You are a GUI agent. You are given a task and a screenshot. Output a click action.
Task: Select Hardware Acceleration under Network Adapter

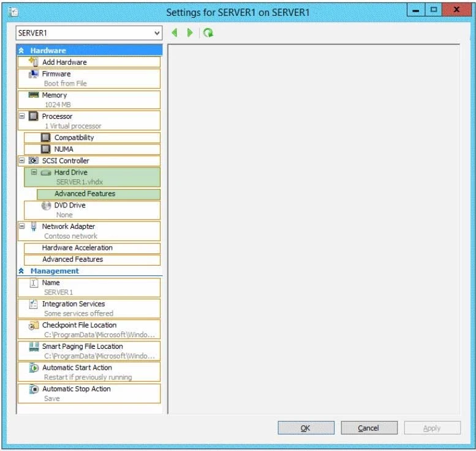pyautogui.click(x=77, y=248)
